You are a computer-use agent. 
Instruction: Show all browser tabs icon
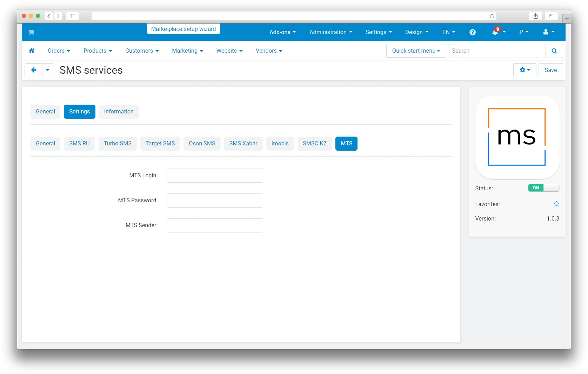[551, 16]
